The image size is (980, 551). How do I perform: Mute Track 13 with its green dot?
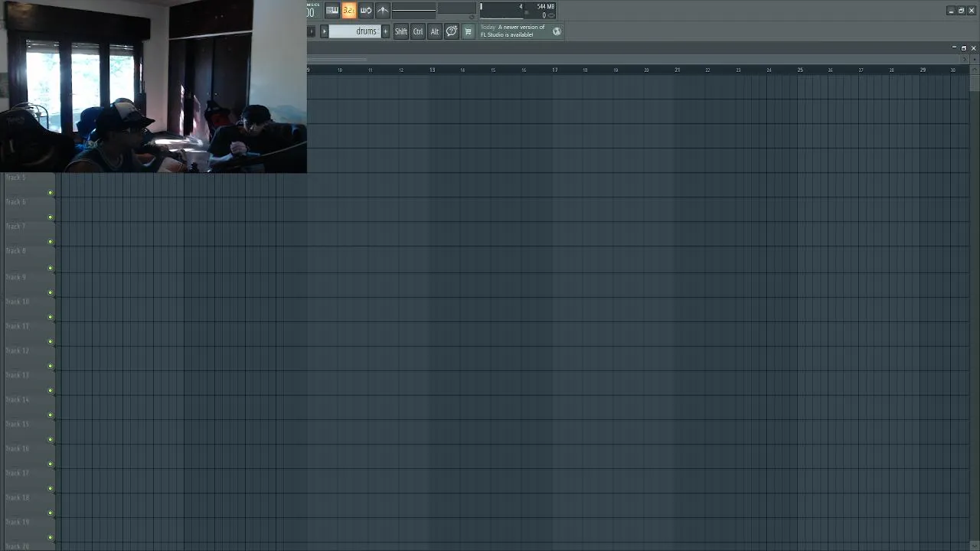[x=51, y=390]
